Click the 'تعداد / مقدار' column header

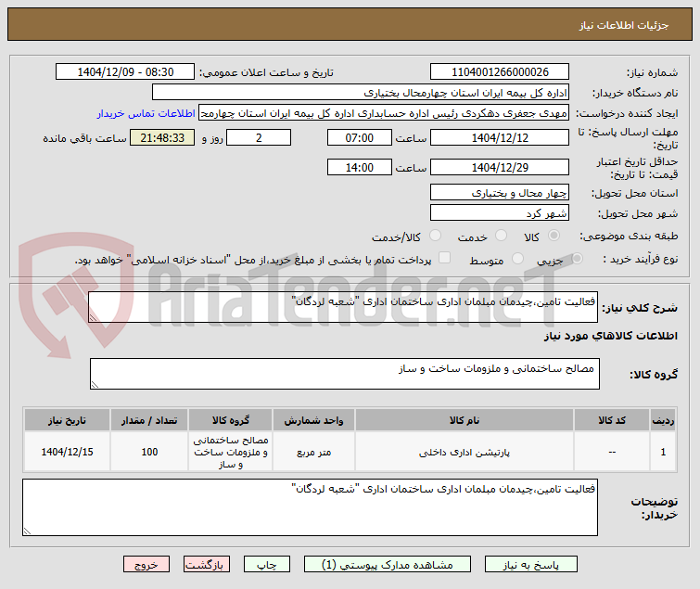[149, 420]
